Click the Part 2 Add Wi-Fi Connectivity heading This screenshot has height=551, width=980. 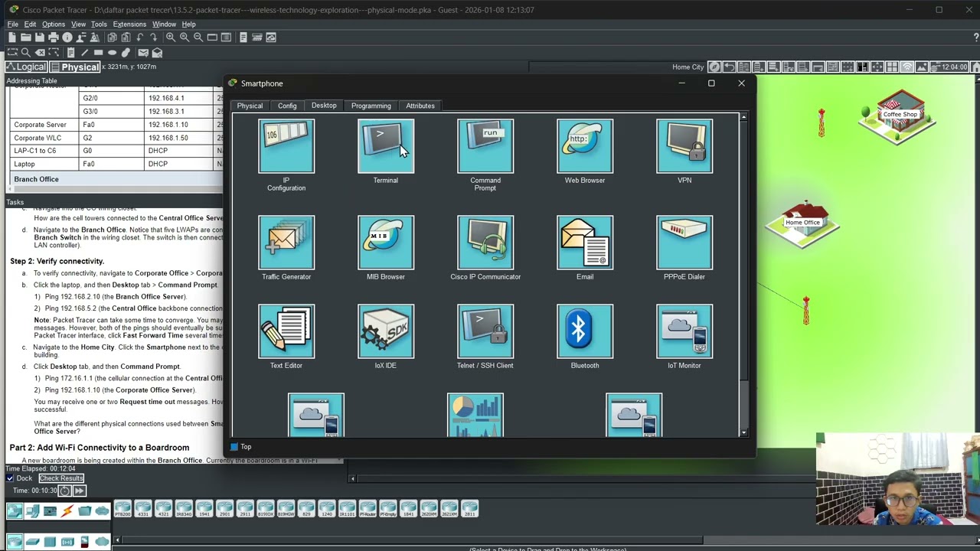pos(100,448)
